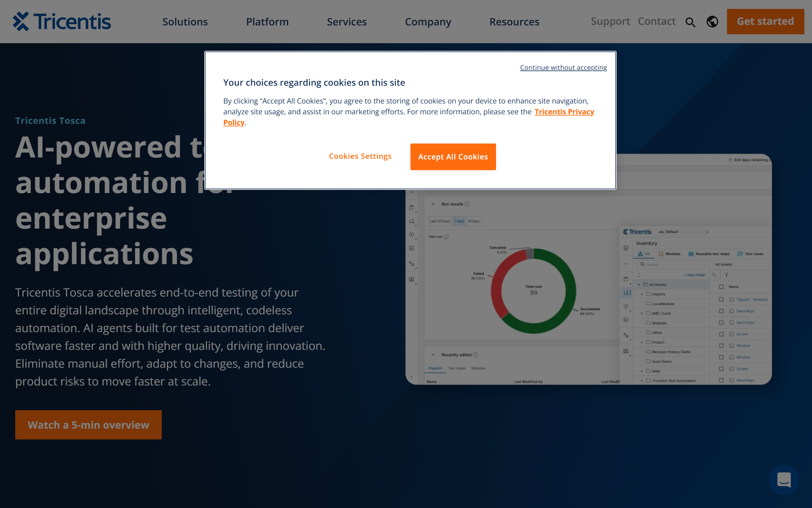Click the info icon beside Run results
The height and width of the screenshot is (508, 812).
pos(467,204)
